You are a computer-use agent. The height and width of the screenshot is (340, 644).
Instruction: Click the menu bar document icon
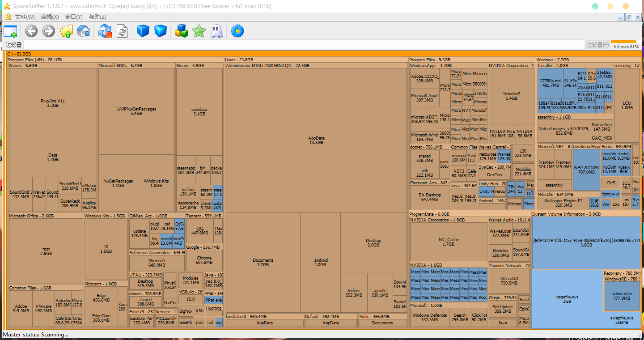[x=8, y=17]
